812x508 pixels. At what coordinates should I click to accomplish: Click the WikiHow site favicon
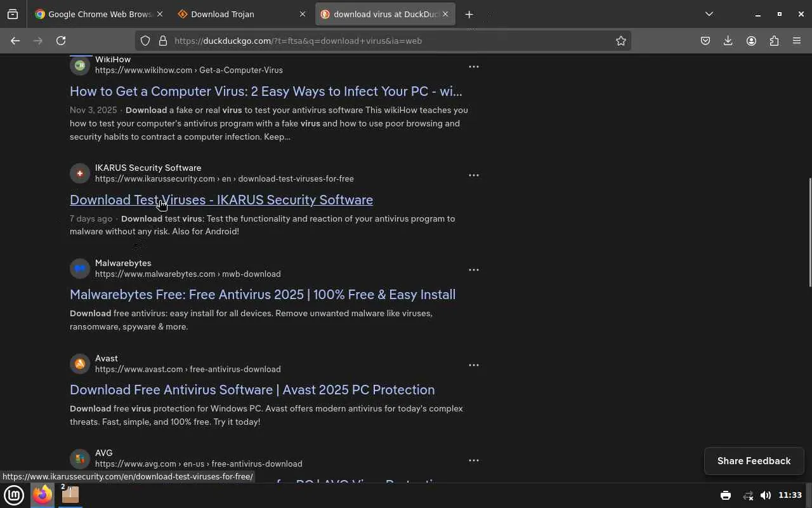80,65
